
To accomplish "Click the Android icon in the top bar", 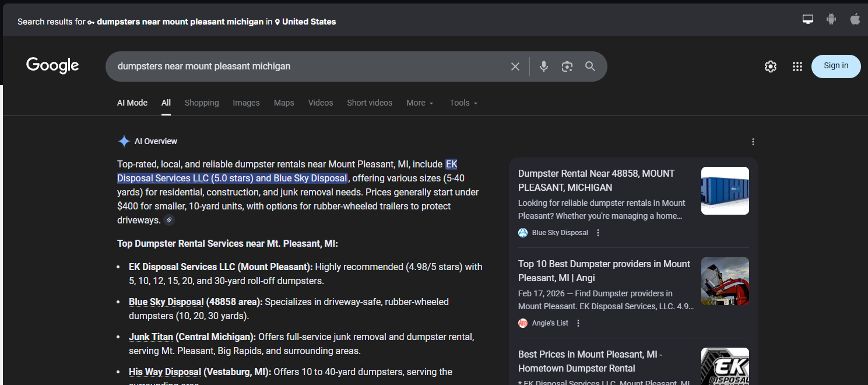I will (830, 19).
